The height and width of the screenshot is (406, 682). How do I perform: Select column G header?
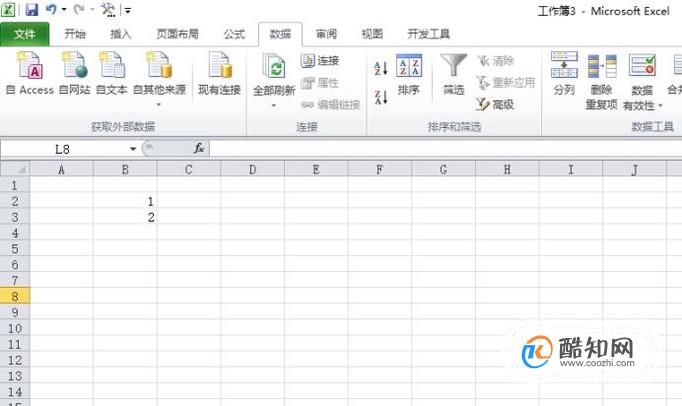tap(444, 169)
